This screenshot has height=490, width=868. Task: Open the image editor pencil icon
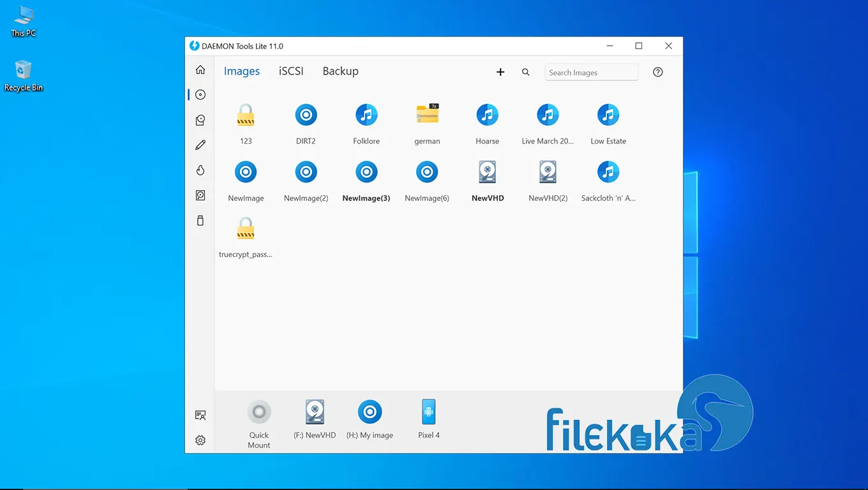[x=200, y=145]
